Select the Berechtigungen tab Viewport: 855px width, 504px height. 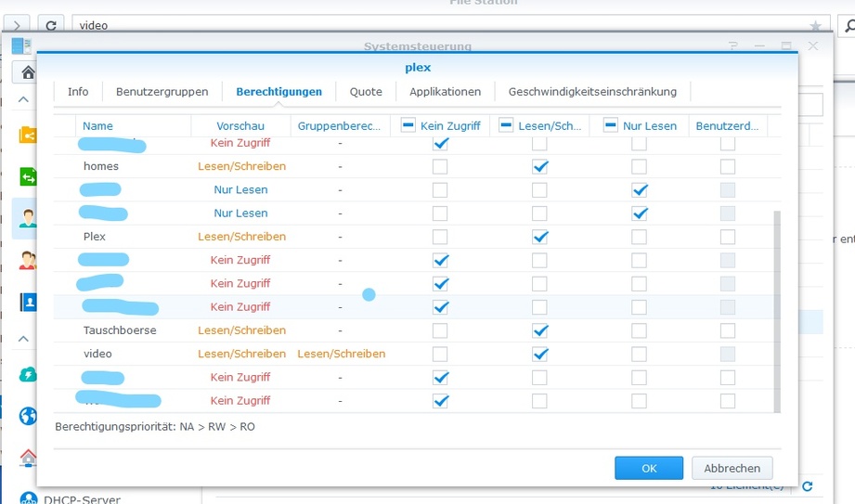coord(279,92)
